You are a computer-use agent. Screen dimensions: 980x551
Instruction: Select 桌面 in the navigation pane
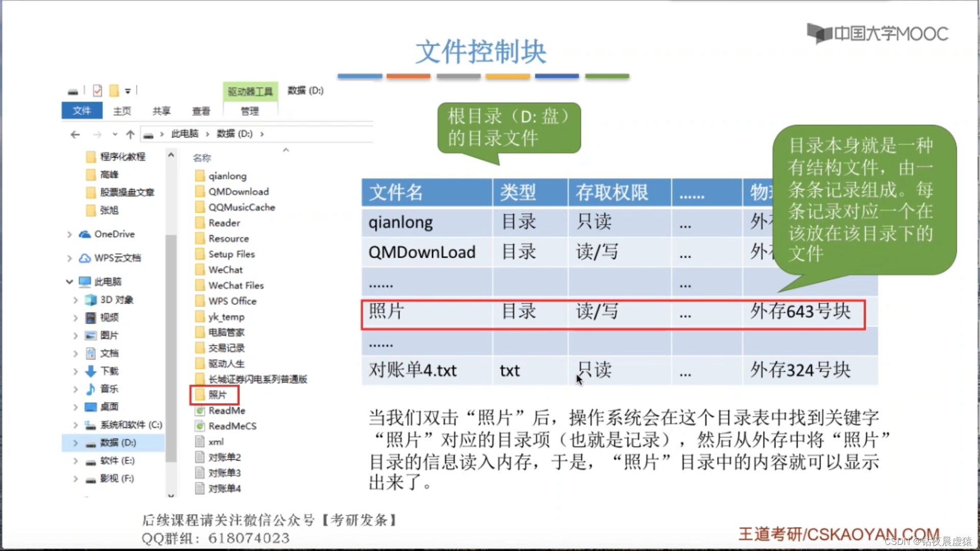coord(103,407)
